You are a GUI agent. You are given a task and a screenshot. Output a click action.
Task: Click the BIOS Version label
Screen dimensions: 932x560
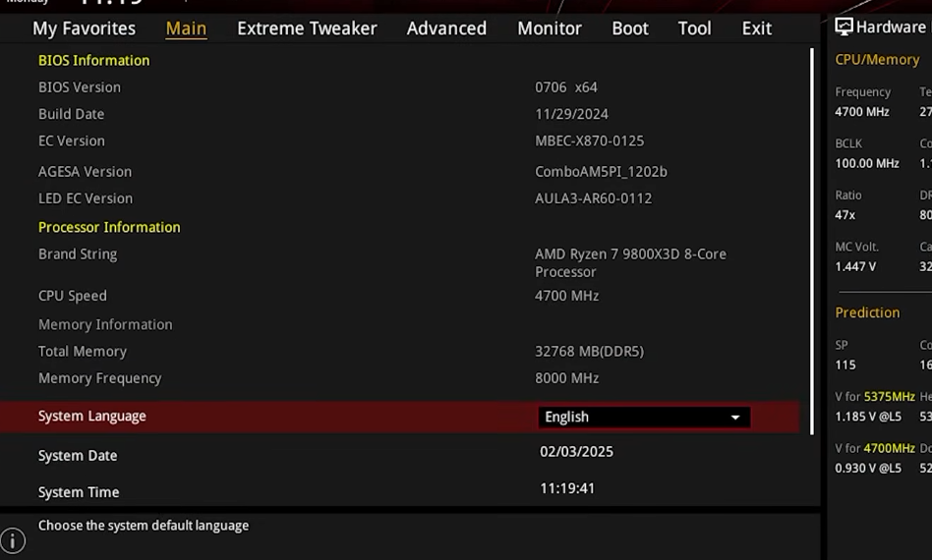tap(80, 87)
